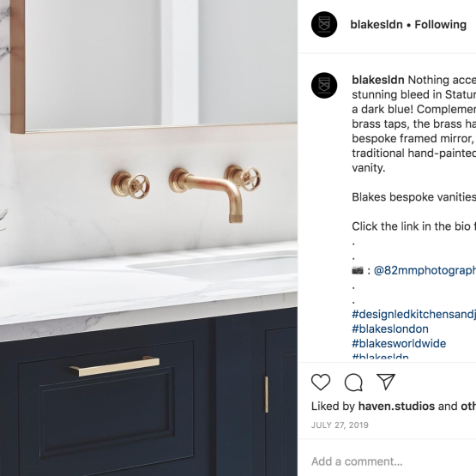The image size is (476, 476).
Task: Click the July 27, 2019 timestamp
Action: point(340,425)
